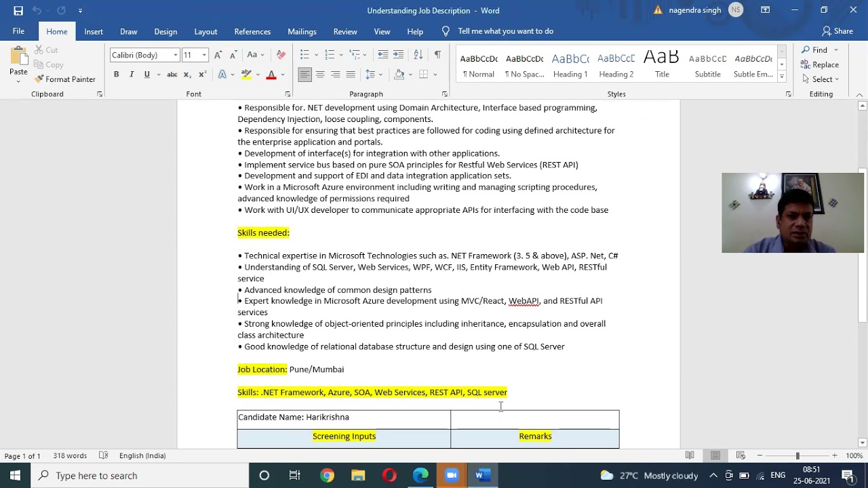
Task: Click the Word icon in the taskbar
Action: [x=483, y=475]
